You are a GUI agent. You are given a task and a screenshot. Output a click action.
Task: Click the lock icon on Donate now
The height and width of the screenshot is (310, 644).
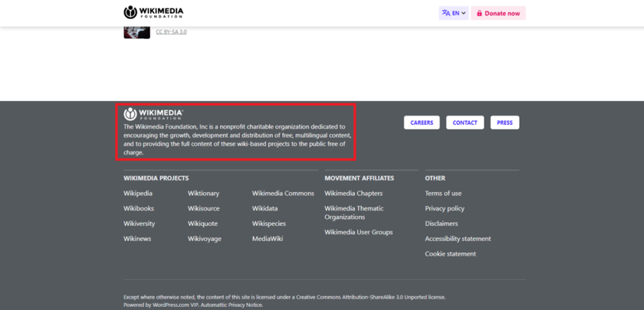(x=479, y=13)
